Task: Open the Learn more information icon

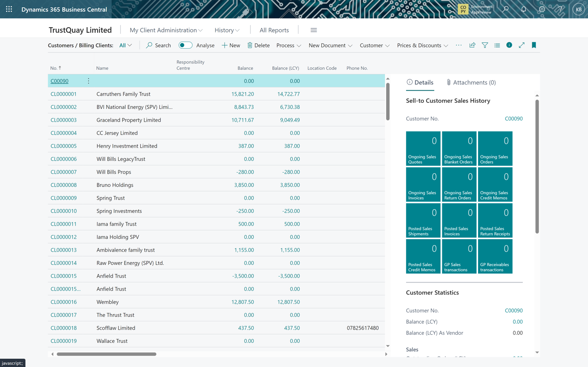Action: (509, 45)
